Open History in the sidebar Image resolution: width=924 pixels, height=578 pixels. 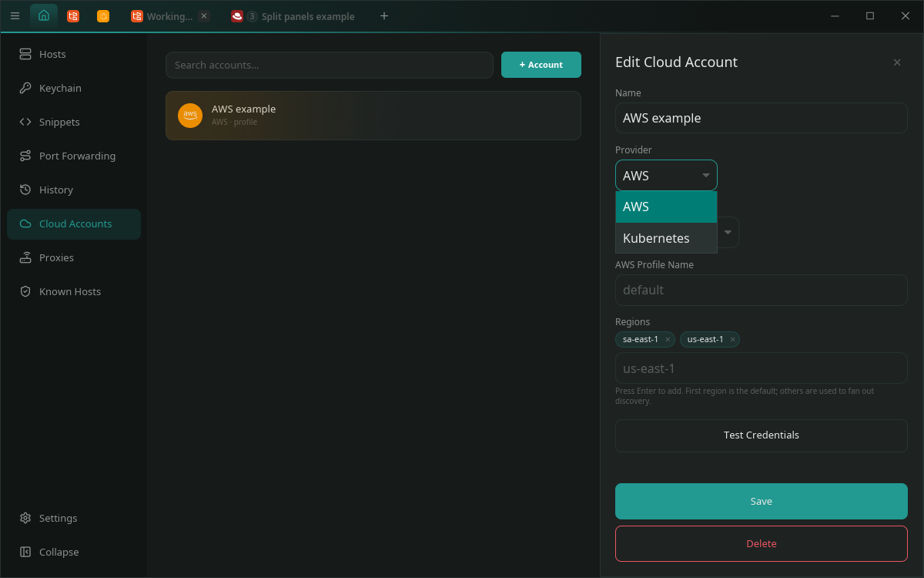click(x=74, y=190)
